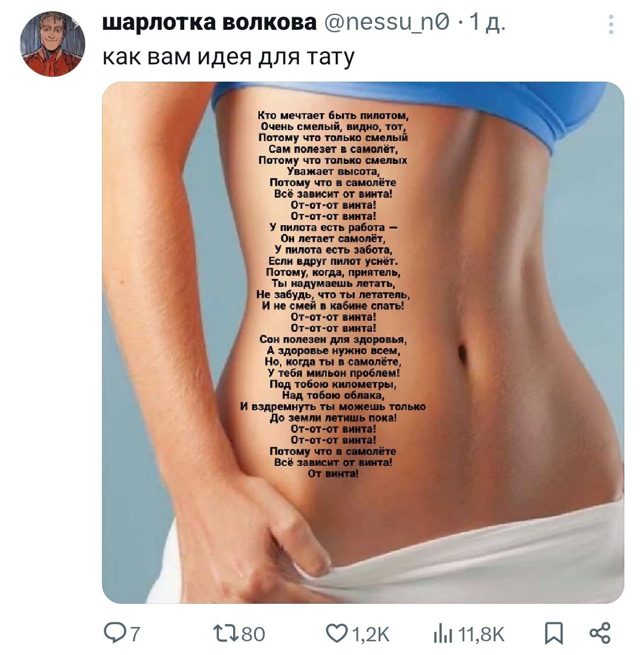Like the post with the heart icon
Screen dimensions: 644x655
click(x=336, y=634)
